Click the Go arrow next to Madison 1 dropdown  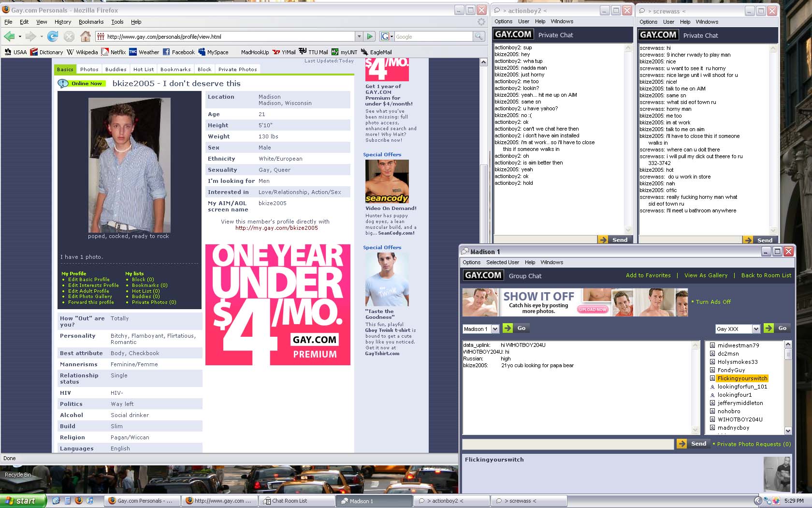point(507,328)
